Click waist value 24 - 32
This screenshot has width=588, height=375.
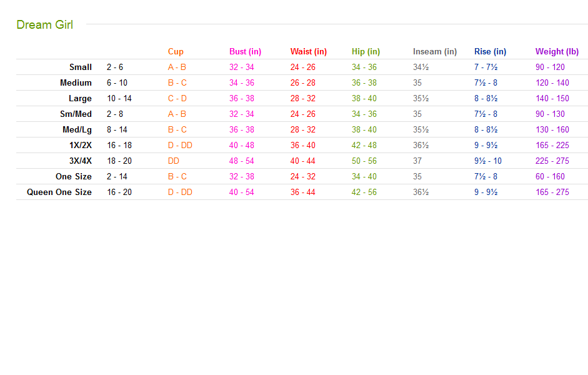pos(302,177)
